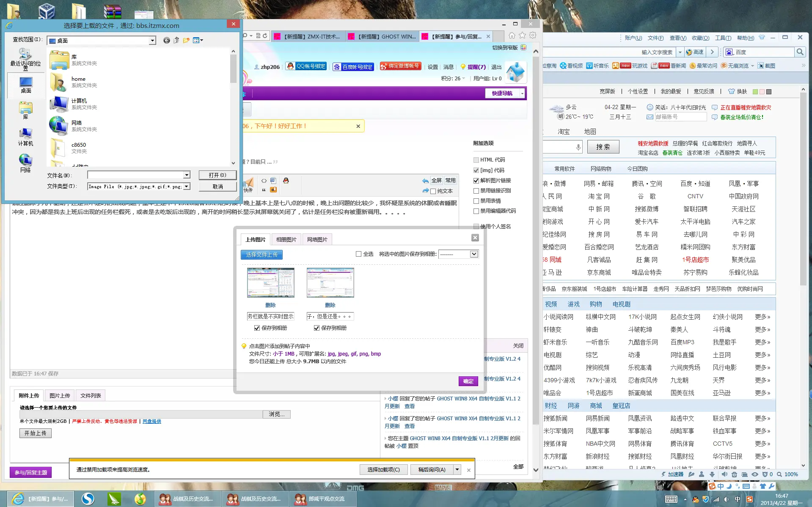Select recent places in file dialog sidebar
Image resolution: width=812 pixels, height=507 pixels.
(x=25, y=59)
